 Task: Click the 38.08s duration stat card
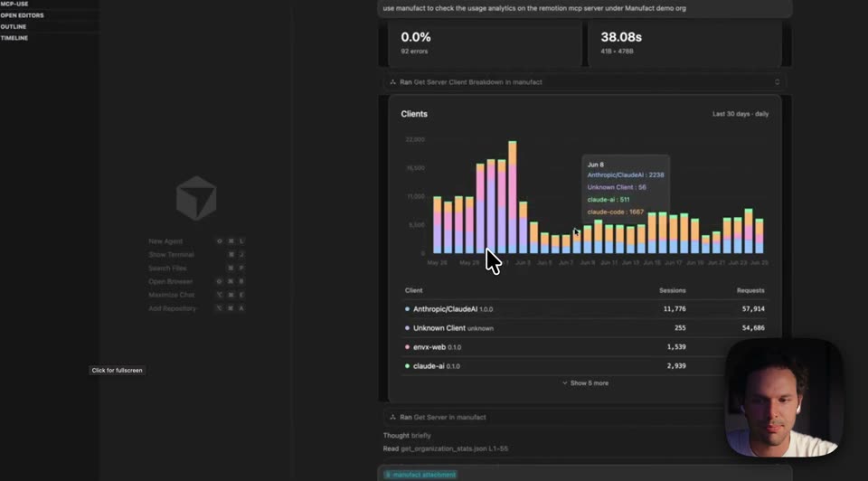click(x=684, y=43)
